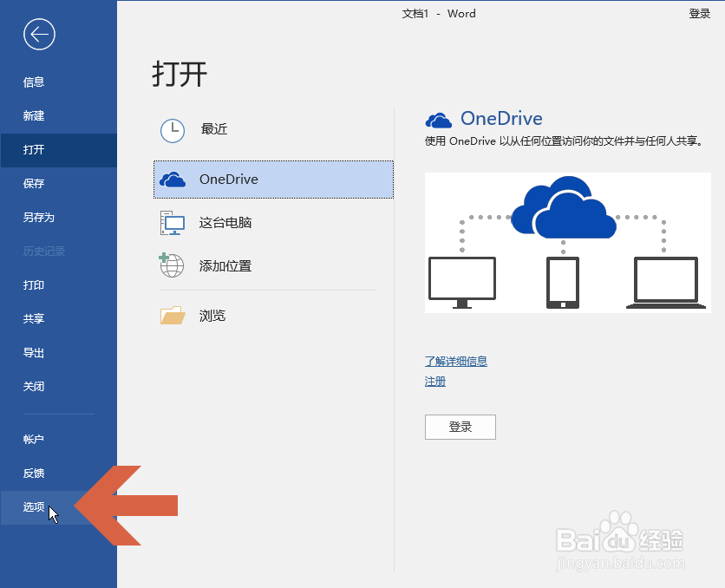The height and width of the screenshot is (588, 725).
Task: Open the 信息 menu item
Action: pos(58,82)
